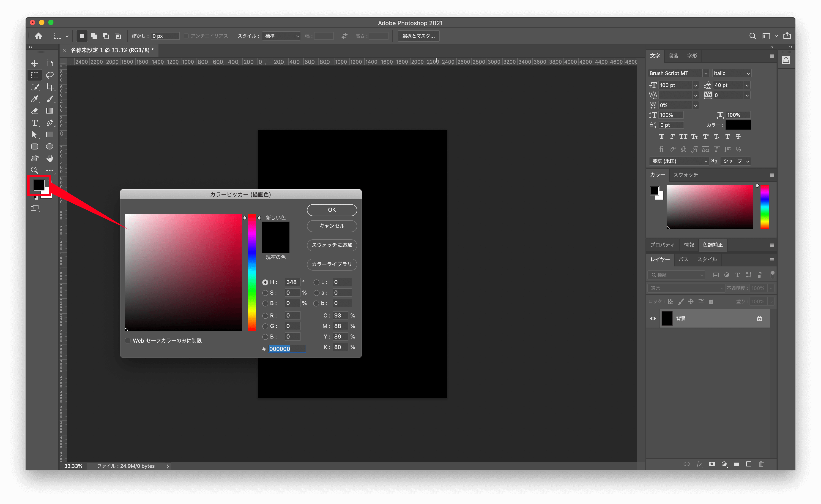821x504 pixels.
Task: Select the Hand tool
Action: 50,158
